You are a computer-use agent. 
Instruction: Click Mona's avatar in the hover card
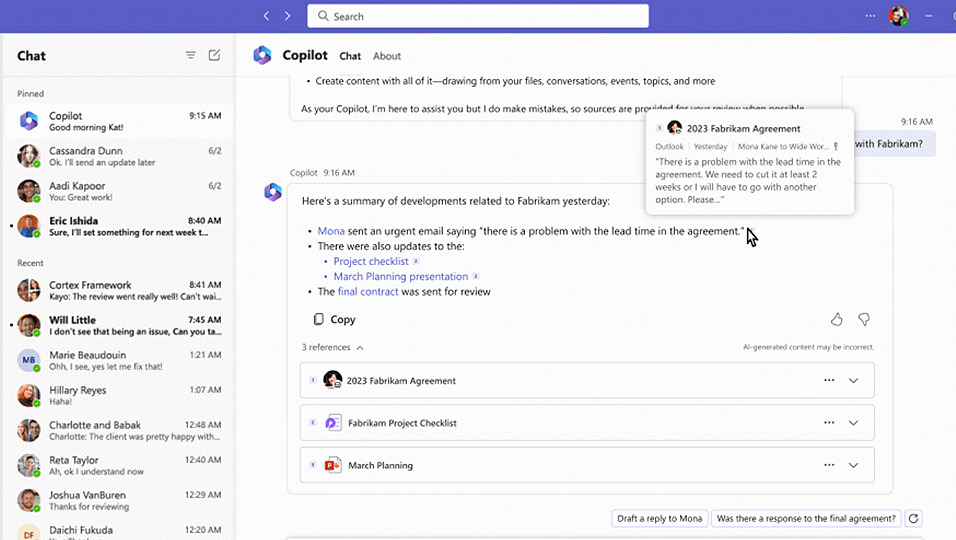pos(674,127)
